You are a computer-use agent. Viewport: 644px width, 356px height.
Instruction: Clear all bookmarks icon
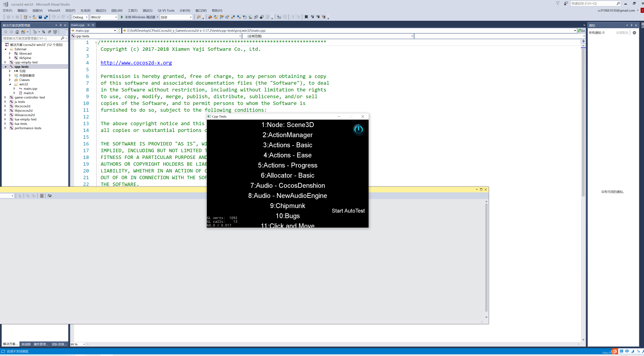point(324,17)
